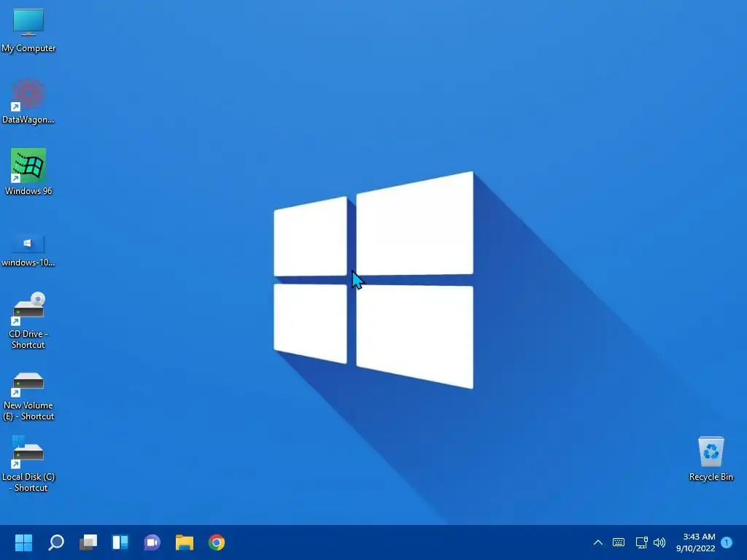Click the "windows-10..." label text

[28, 262]
